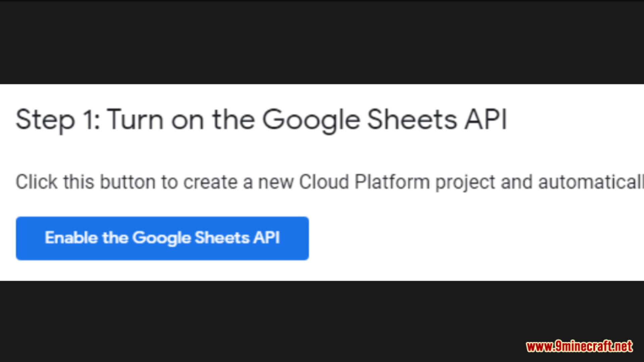Open the www.9minecraft.net watermark link

coord(579,346)
